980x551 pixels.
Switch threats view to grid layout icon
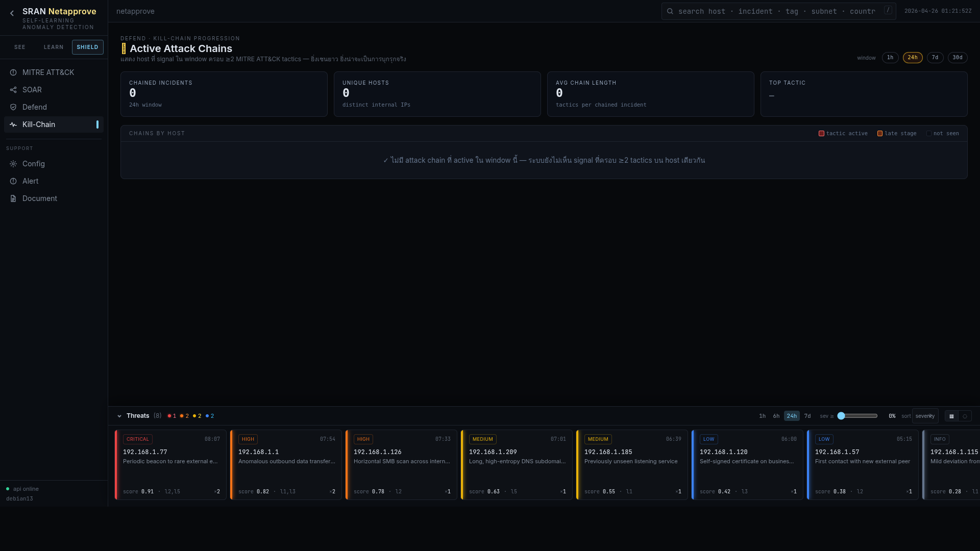(x=951, y=416)
